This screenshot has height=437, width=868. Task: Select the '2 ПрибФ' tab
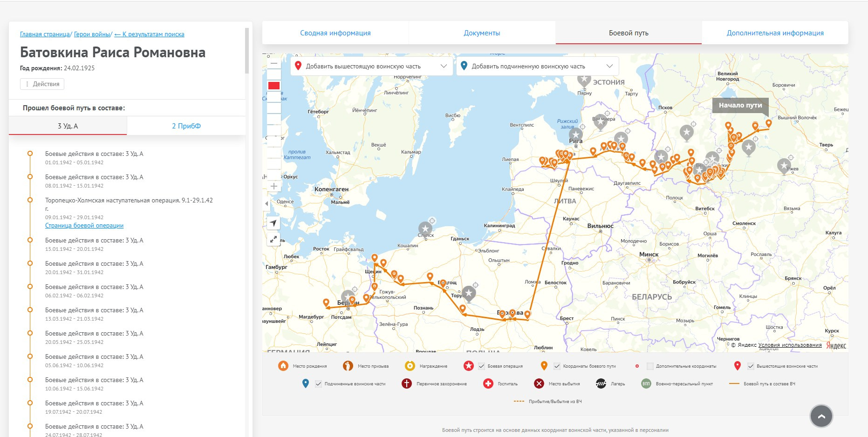click(186, 126)
